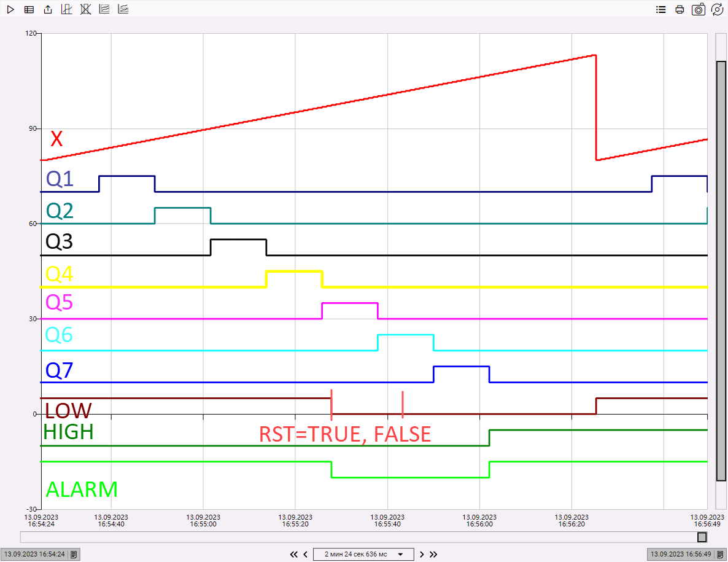Toggle the stacked chart layout icon
The width and height of the screenshot is (728, 562).
[123, 9]
